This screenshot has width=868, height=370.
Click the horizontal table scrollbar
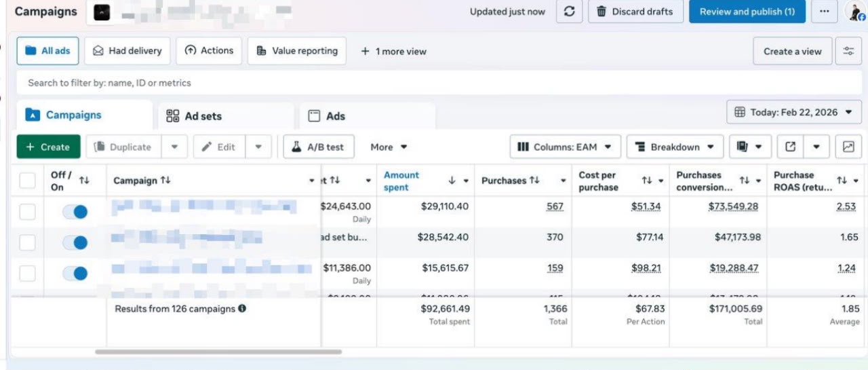pos(218,352)
